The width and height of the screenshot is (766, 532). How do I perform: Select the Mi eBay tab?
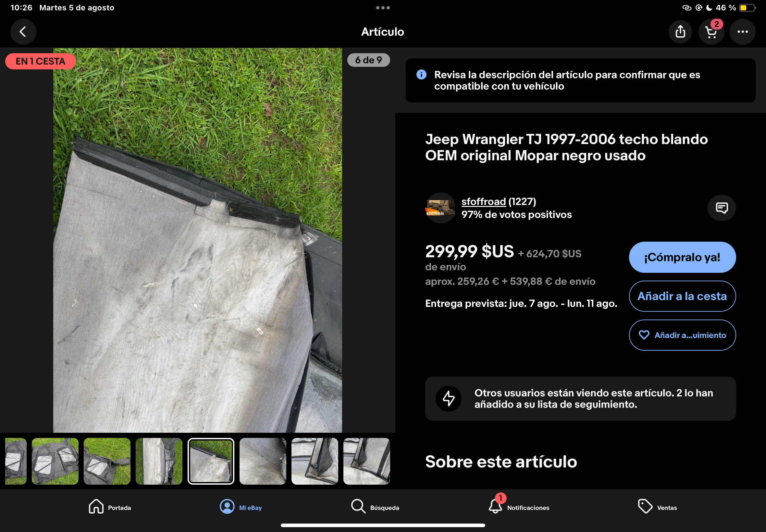click(x=241, y=507)
